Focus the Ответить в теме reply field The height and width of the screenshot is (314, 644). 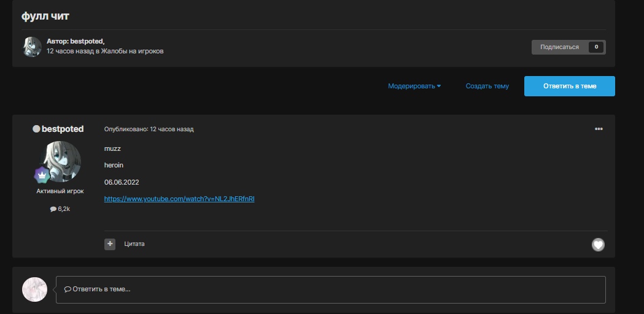coord(330,289)
